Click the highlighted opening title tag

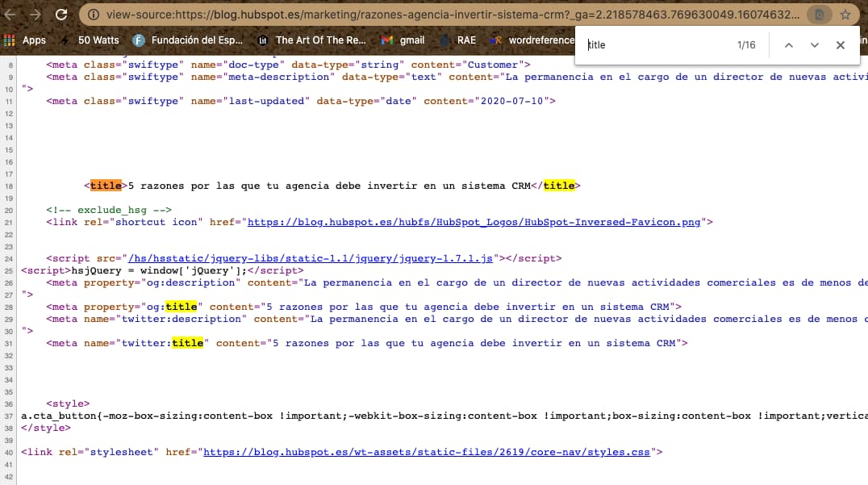[x=106, y=186]
